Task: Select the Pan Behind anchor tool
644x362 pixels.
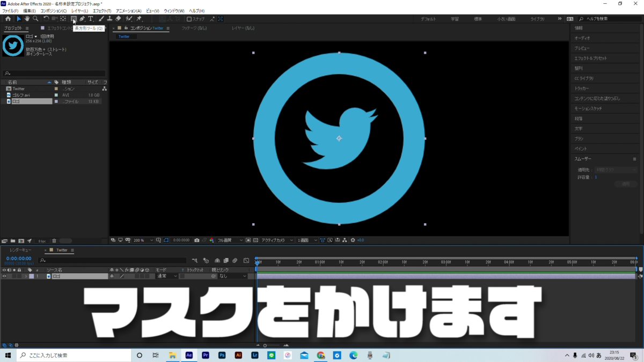Action: pos(63,19)
